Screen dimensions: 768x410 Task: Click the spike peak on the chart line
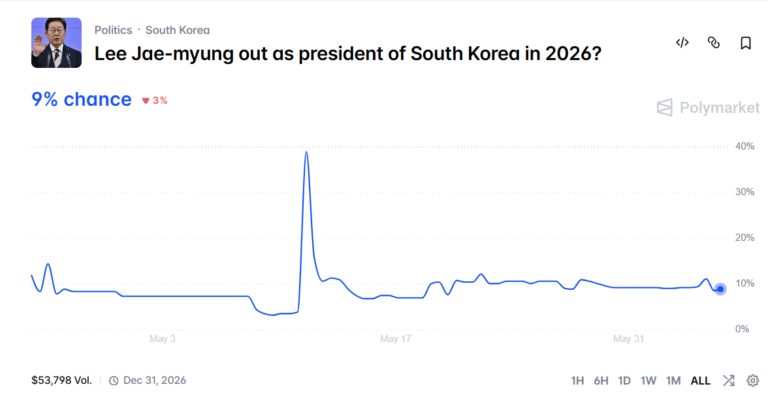307,152
